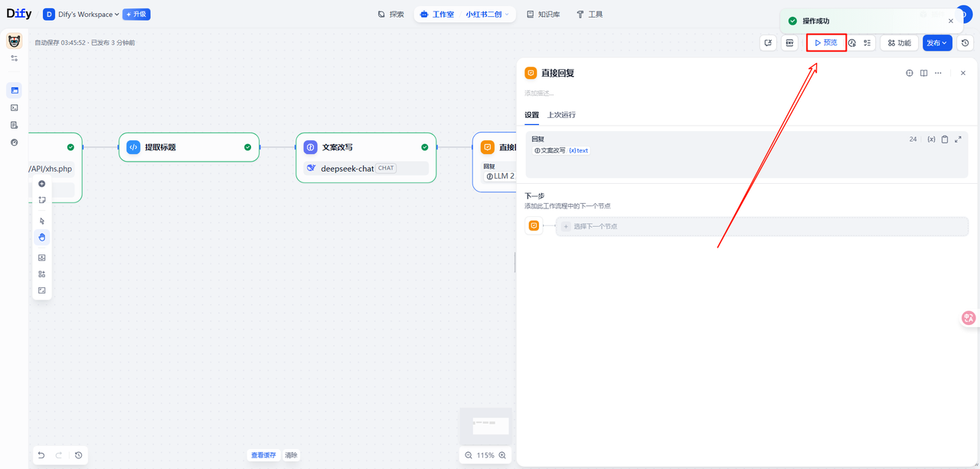The width and height of the screenshot is (980, 469).
Task: Switch to the 上次运行 tab
Action: click(x=561, y=115)
